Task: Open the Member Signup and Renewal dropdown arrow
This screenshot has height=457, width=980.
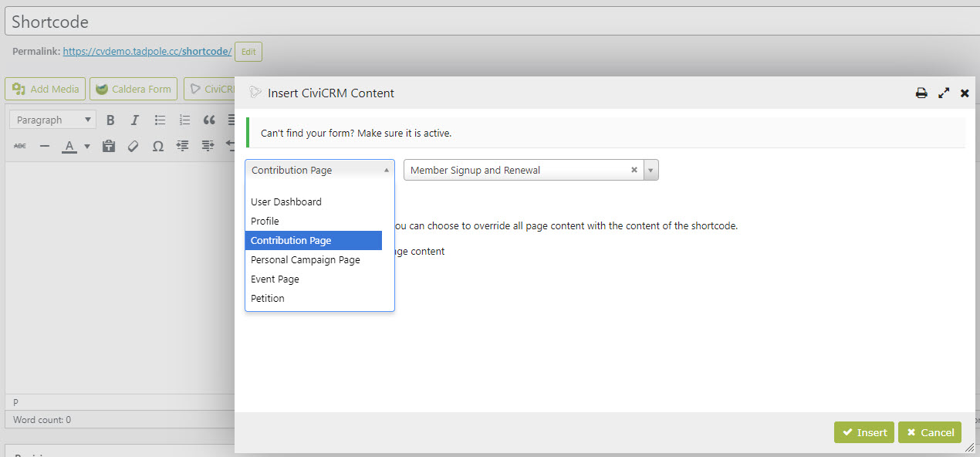Action: (651, 170)
